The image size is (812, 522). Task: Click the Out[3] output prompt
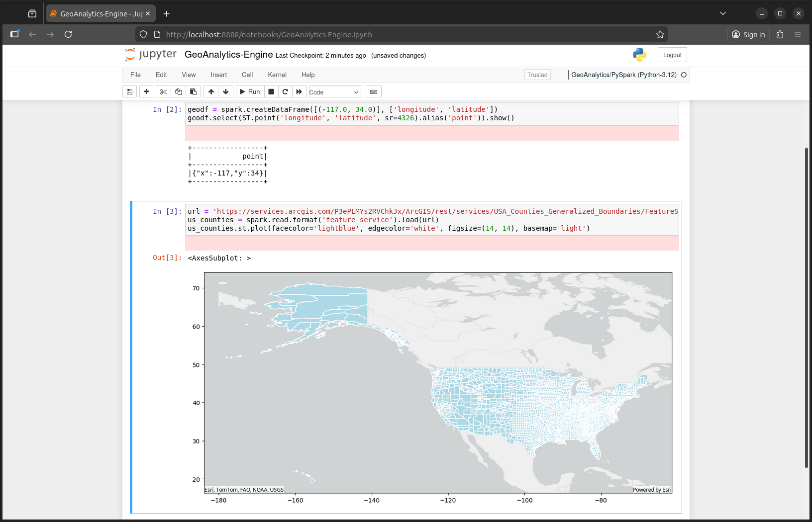click(x=167, y=258)
